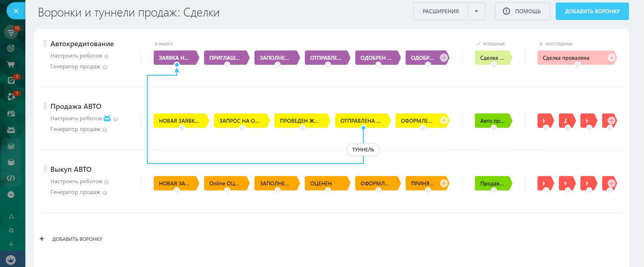Open Настроить роботов link for Автокредитование

76,56
